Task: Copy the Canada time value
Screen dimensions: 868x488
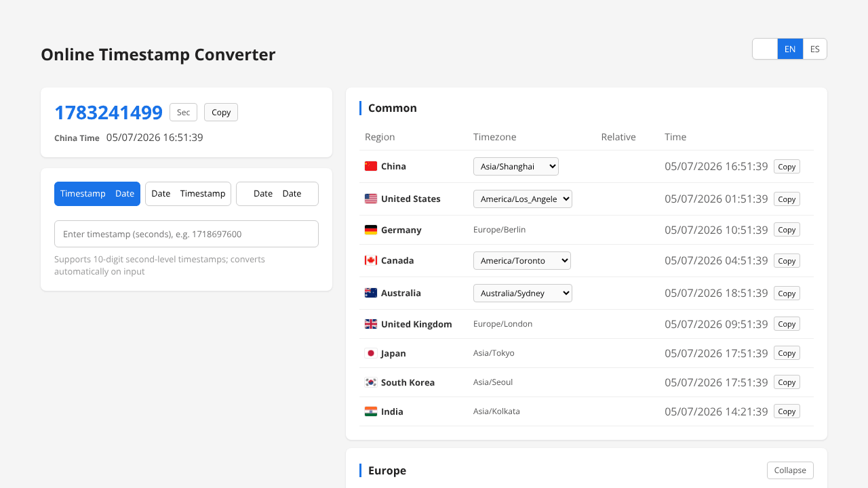Action: (787, 261)
